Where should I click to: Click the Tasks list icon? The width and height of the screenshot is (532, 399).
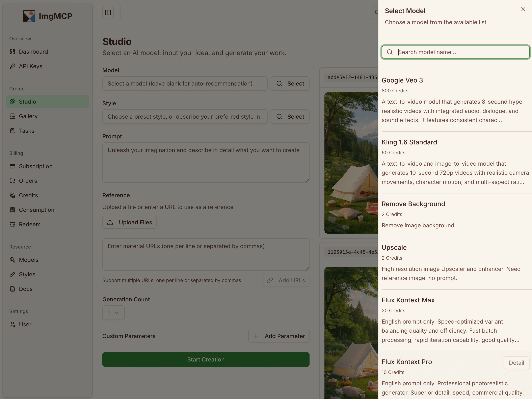12,131
